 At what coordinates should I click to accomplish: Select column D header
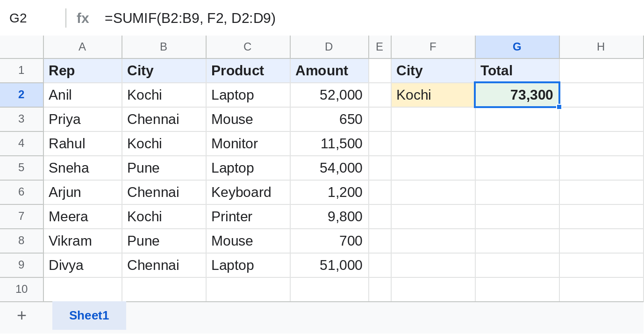(x=329, y=47)
